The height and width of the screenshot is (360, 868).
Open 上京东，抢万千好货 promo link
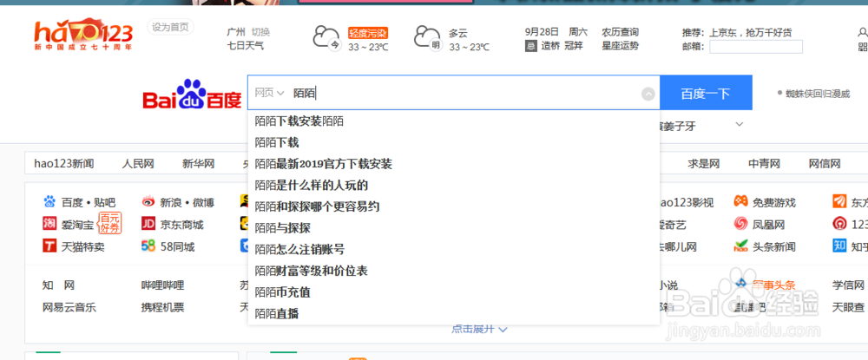[x=751, y=33]
